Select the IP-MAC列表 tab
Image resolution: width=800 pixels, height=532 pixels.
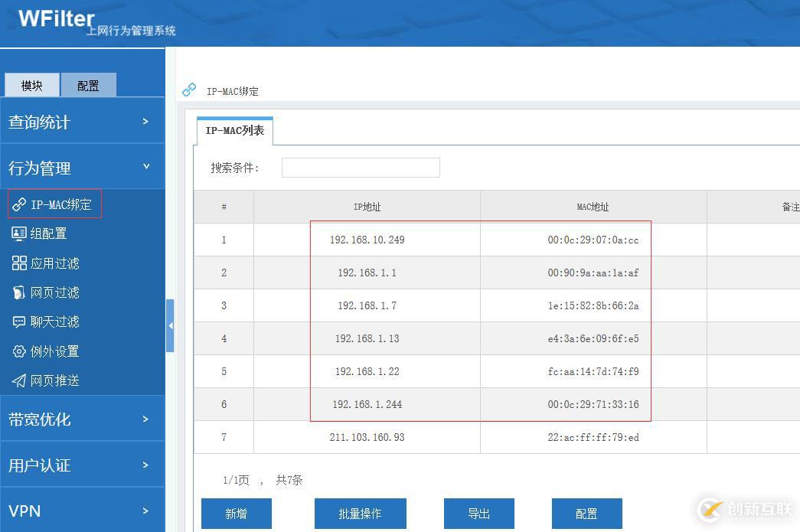(234, 130)
